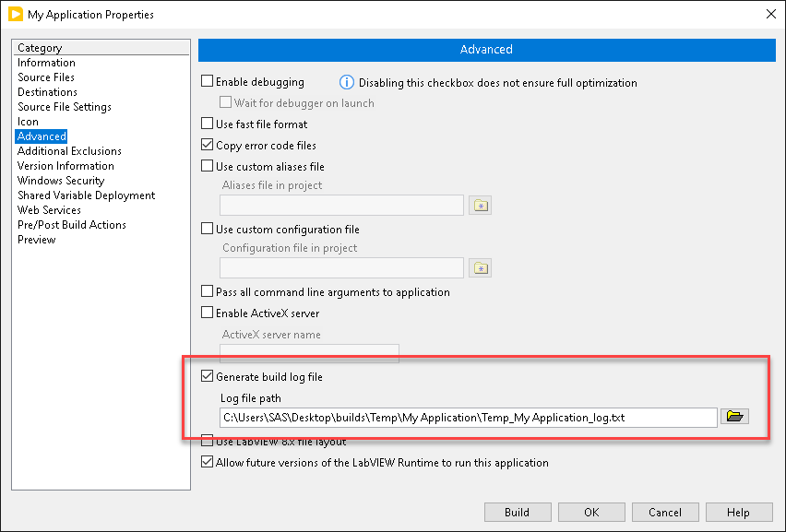Screen dimensions: 786x532
Task: Close the My Application Properties dialog
Action: (771, 14)
